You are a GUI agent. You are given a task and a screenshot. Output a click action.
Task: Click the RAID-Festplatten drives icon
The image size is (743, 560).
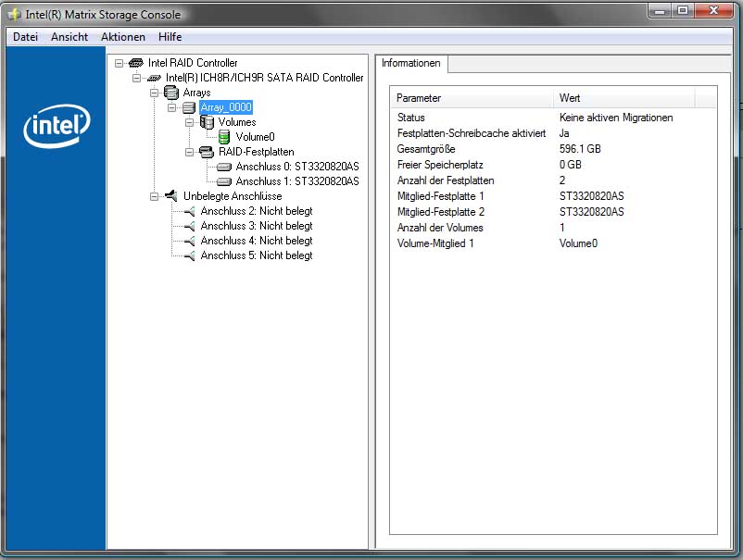tap(207, 152)
